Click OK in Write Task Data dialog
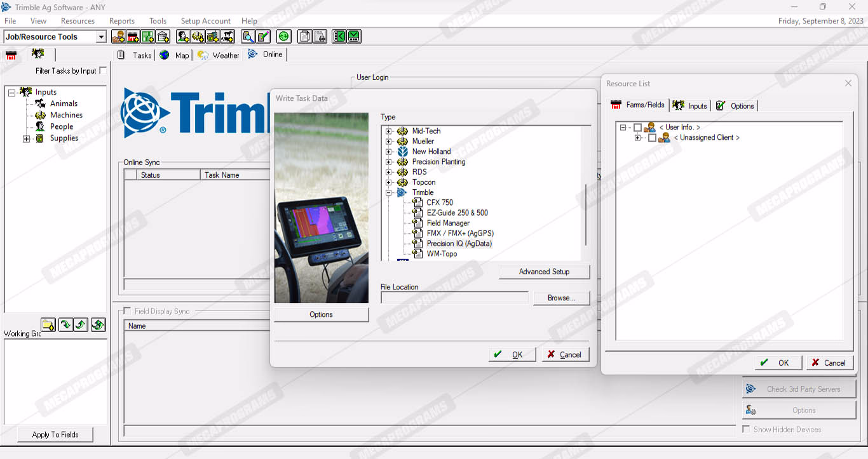This screenshot has width=868, height=459. (512, 354)
